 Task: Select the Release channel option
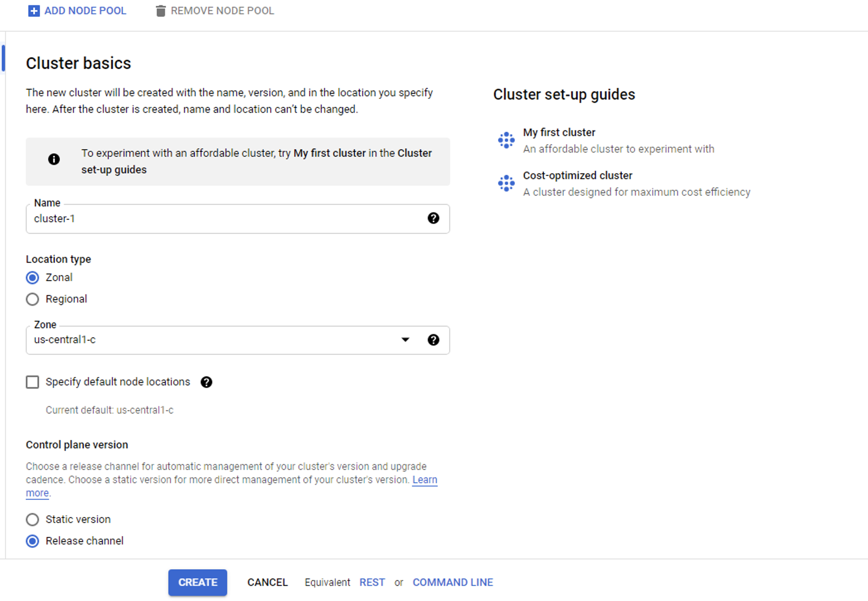[x=32, y=541]
